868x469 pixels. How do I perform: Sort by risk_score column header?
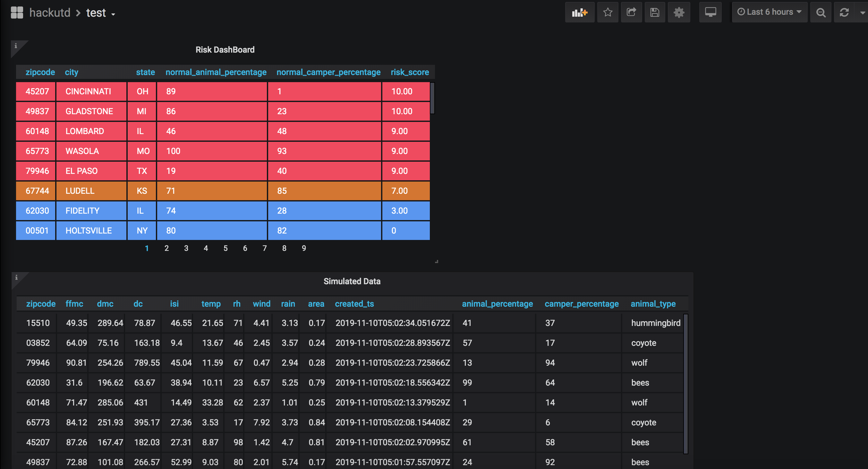point(409,72)
